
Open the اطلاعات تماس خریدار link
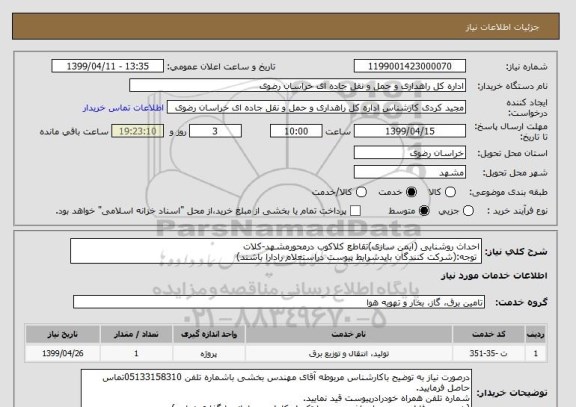tap(123, 108)
